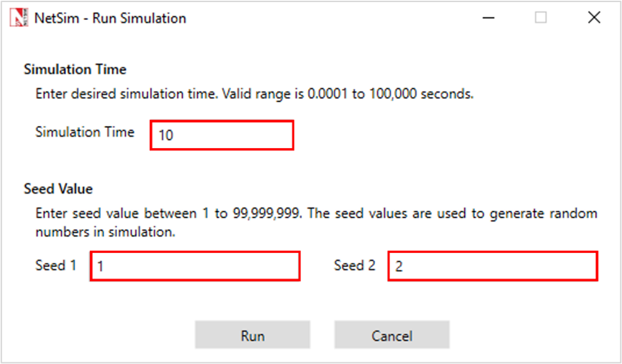Select the Seed 2 input box
The image size is (622, 364).
[492, 266]
